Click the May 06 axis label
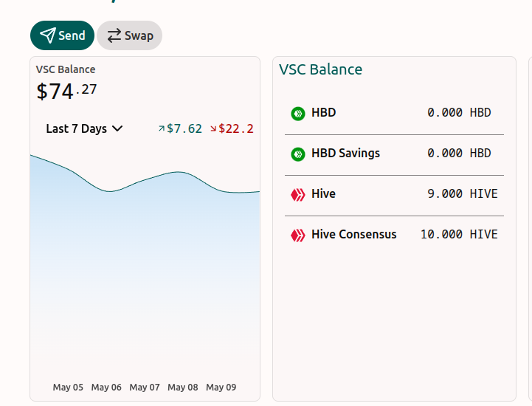Screen dimensions: 532x406 click(106, 388)
